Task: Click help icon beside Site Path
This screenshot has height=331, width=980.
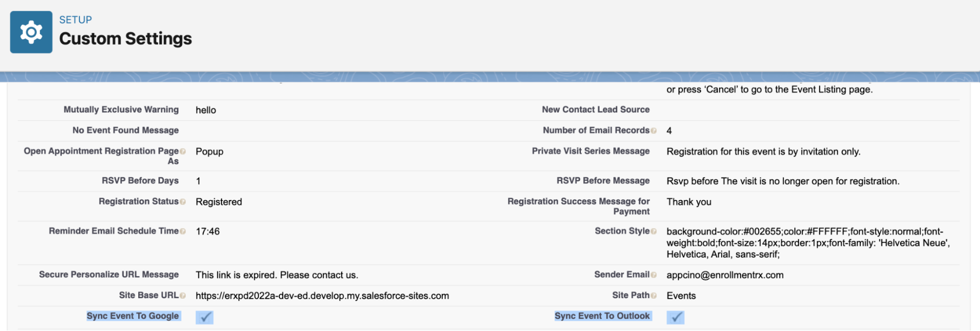Action: tap(653, 296)
